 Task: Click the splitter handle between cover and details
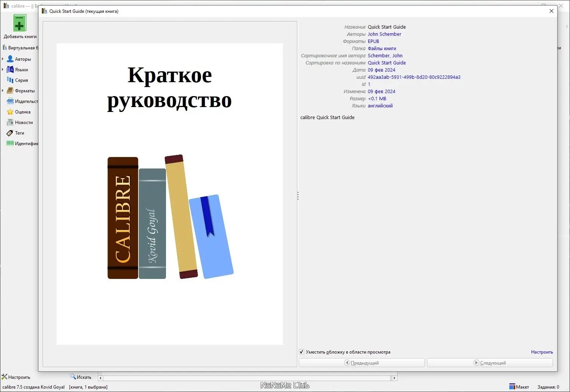coord(298,196)
